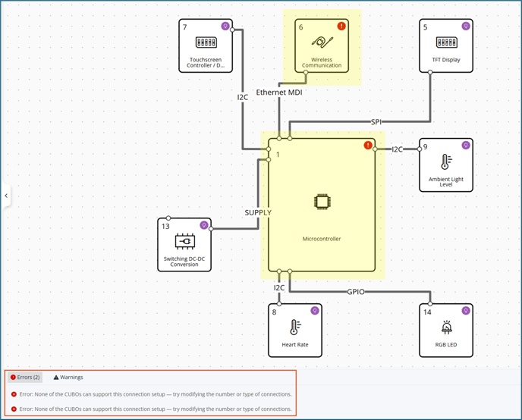Screen dimensions: 522x420
Task: Select the TFT Display block icon
Action: [446, 42]
